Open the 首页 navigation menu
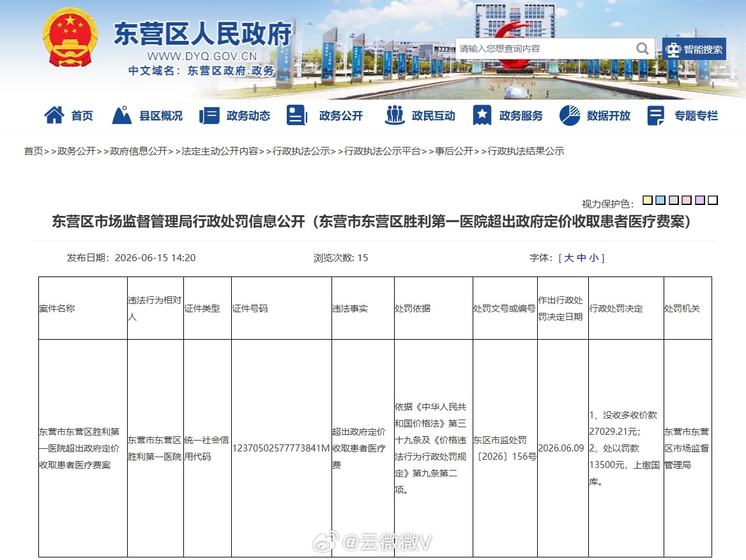This screenshot has width=746, height=560. [82, 116]
